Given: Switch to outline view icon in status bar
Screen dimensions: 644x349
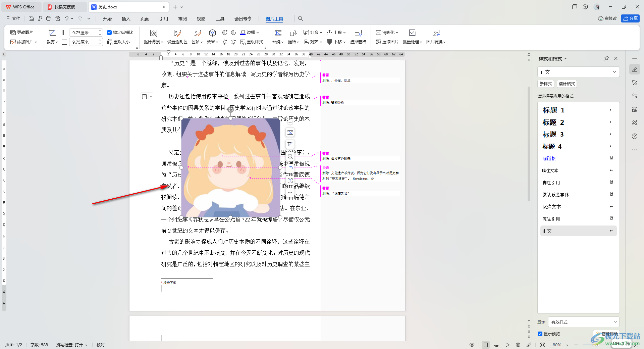Looking at the screenshot, I should pyautogui.click(x=496, y=345).
